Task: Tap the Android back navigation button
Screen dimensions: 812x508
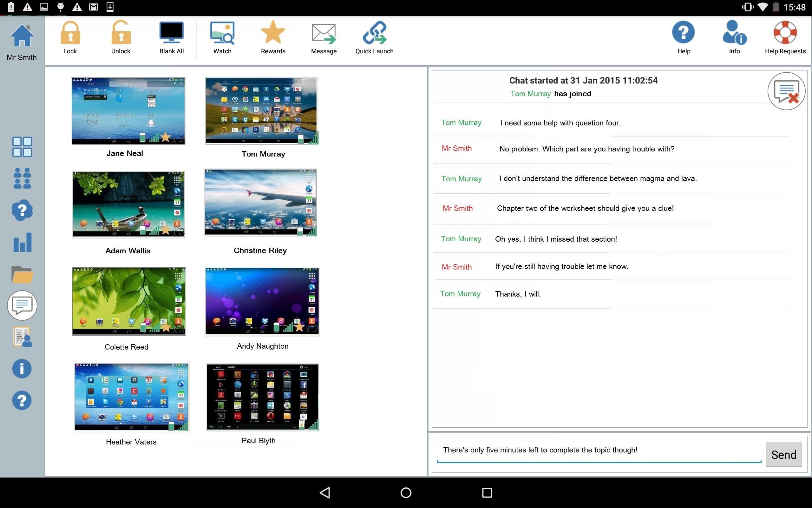Action: (324, 492)
